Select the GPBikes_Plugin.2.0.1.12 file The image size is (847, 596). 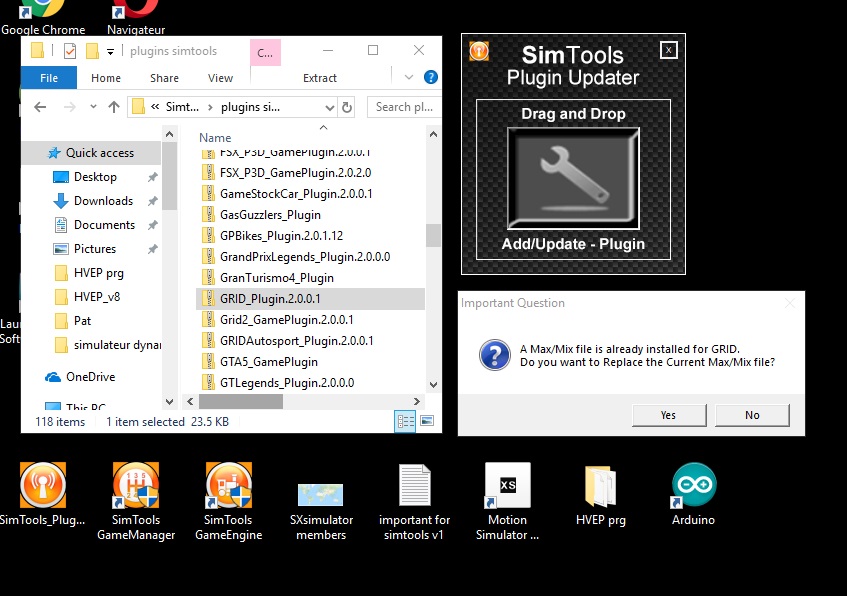tap(281, 236)
